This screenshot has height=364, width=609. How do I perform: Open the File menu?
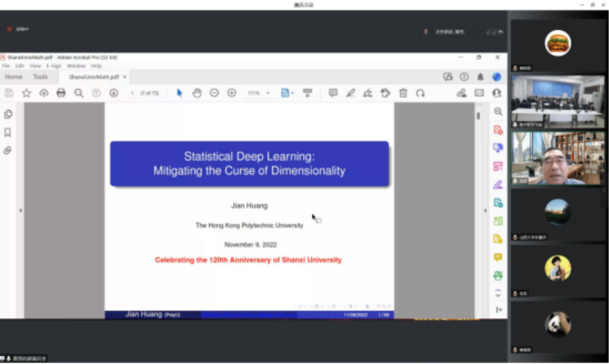(6, 66)
